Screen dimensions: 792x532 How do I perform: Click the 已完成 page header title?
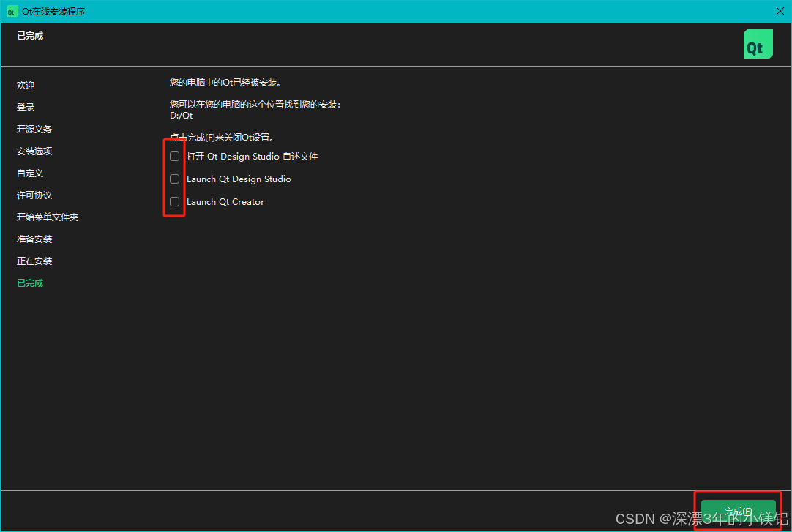point(30,36)
